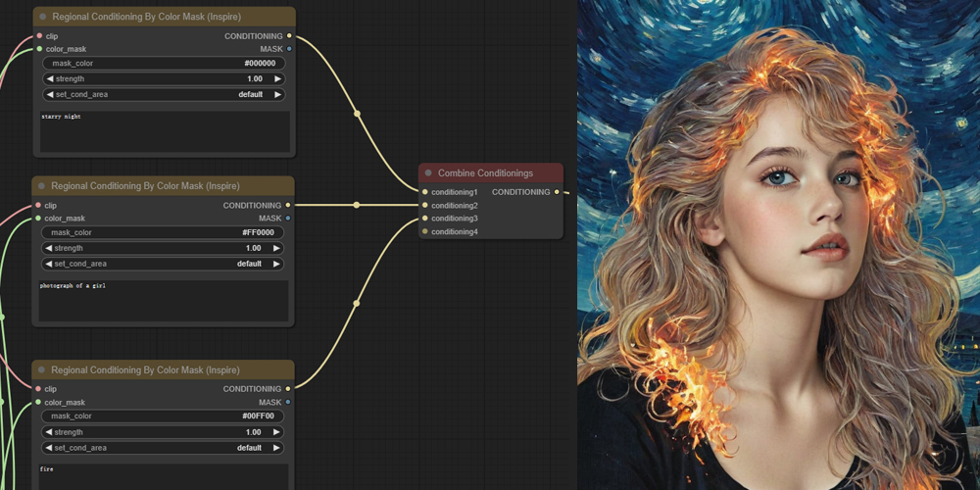980x490 pixels.
Task: Decrease strength on the #FF0000 node
Action: point(49,248)
